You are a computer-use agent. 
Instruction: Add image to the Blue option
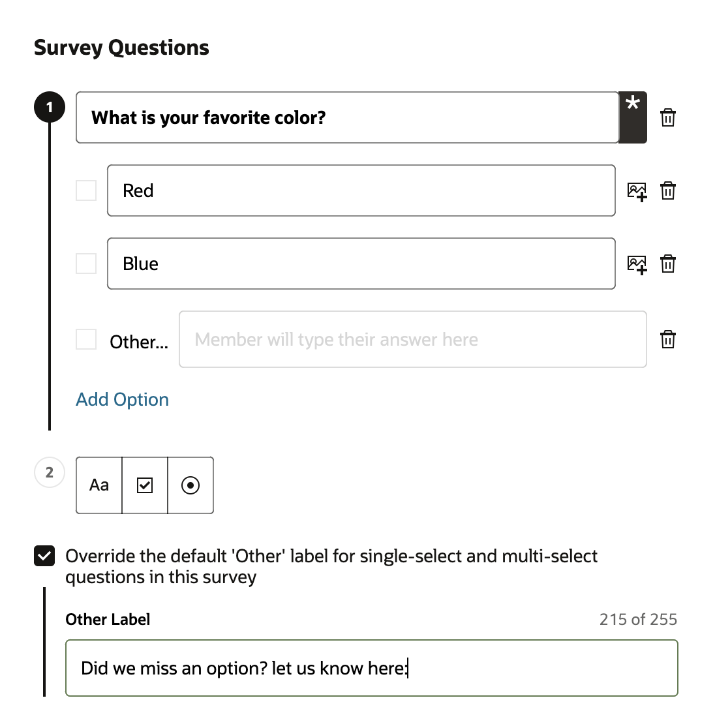coord(637,264)
